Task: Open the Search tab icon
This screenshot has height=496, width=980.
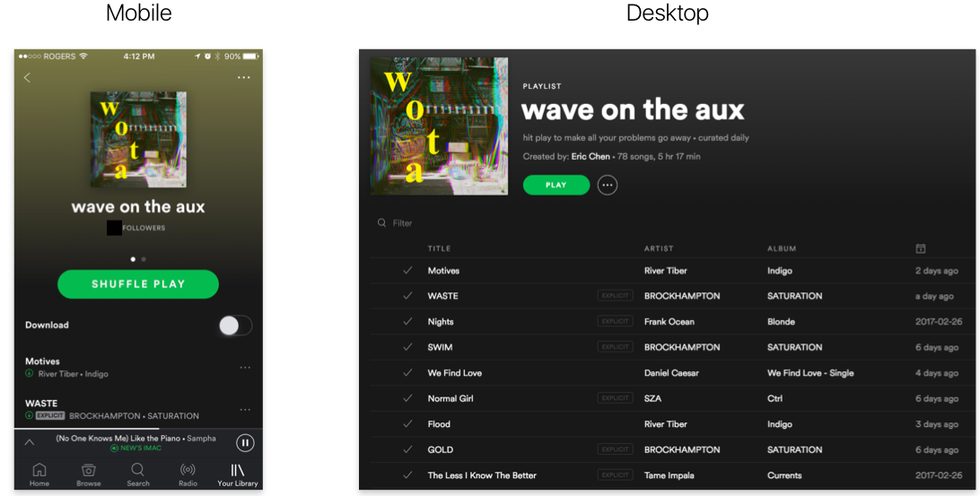Action: tap(138, 470)
